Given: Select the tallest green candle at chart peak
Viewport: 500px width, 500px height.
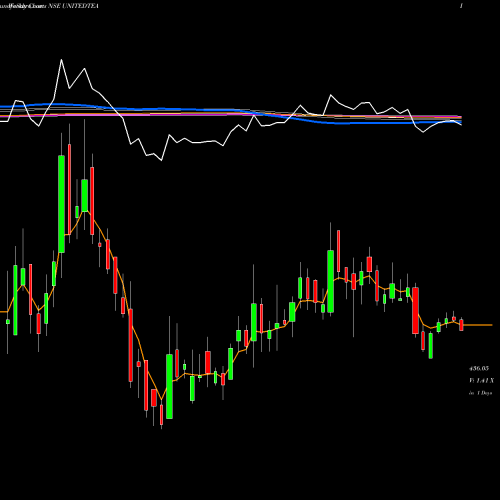Looking at the screenshot, I should [x=61, y=204].
